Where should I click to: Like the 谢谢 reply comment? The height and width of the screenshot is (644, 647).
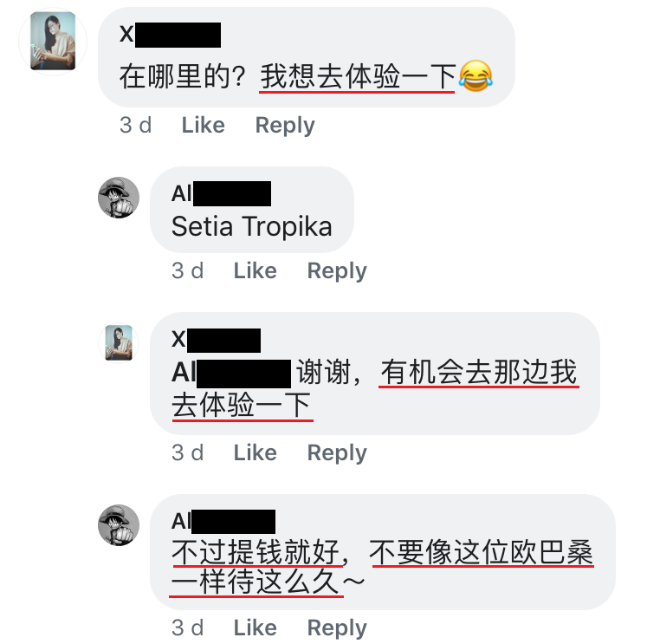[x=255, y=452]
